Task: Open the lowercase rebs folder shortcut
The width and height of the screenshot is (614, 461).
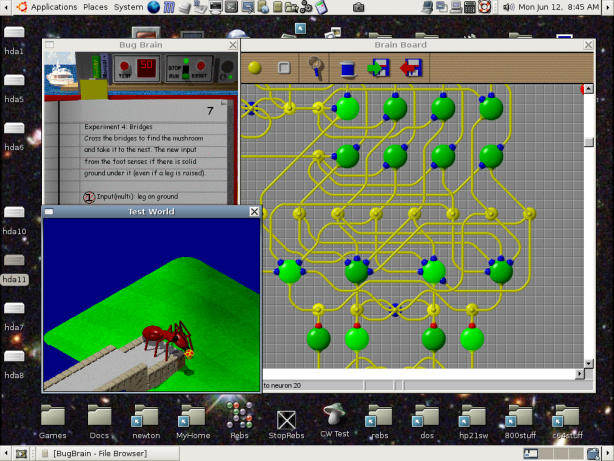Action: click(x=379, y=421)
